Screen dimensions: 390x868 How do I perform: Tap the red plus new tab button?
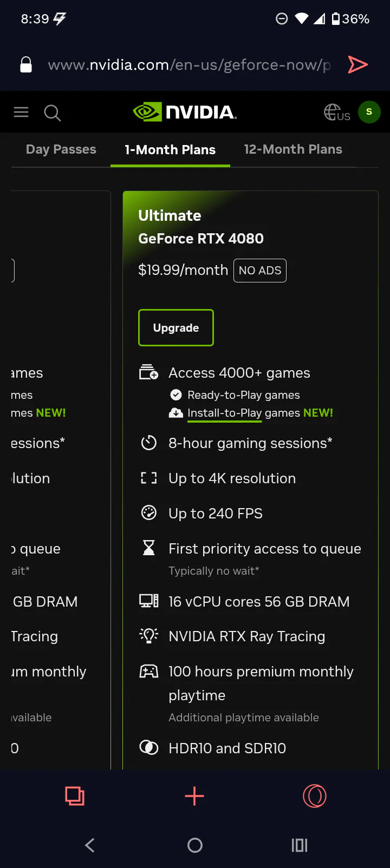[x=194, y=796]
